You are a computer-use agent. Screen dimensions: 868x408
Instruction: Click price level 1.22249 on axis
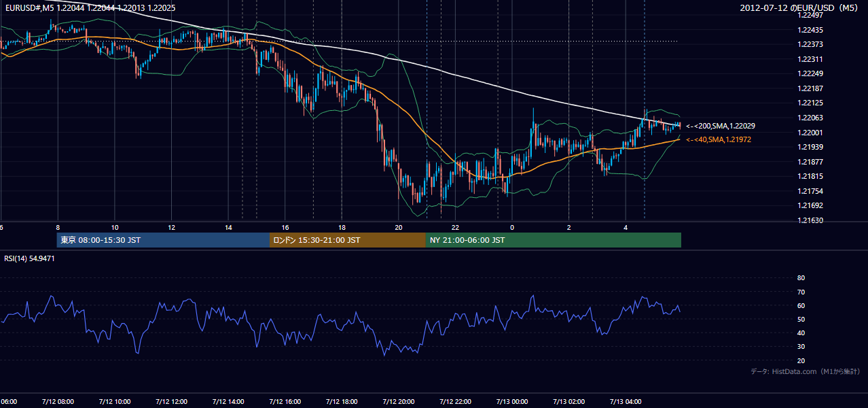coord(810,73)
